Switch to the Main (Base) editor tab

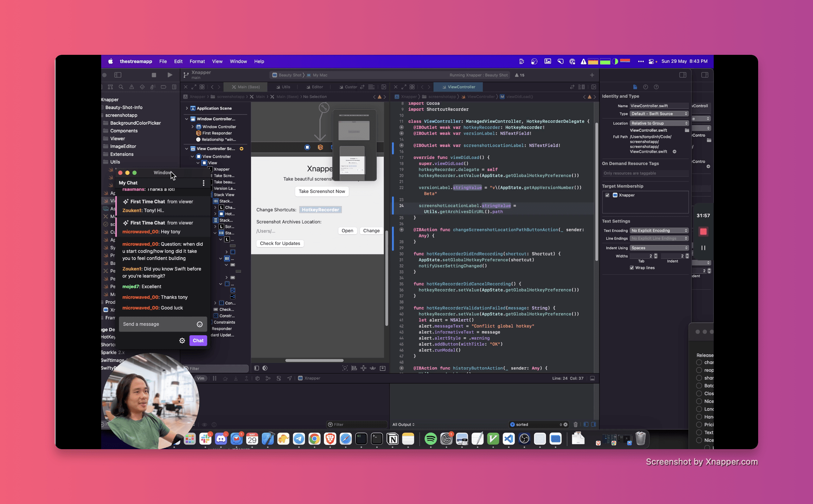[x=246, y=87]
